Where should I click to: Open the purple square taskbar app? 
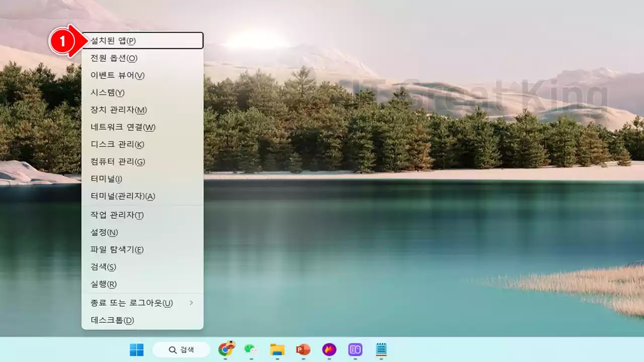coord(355,349)
